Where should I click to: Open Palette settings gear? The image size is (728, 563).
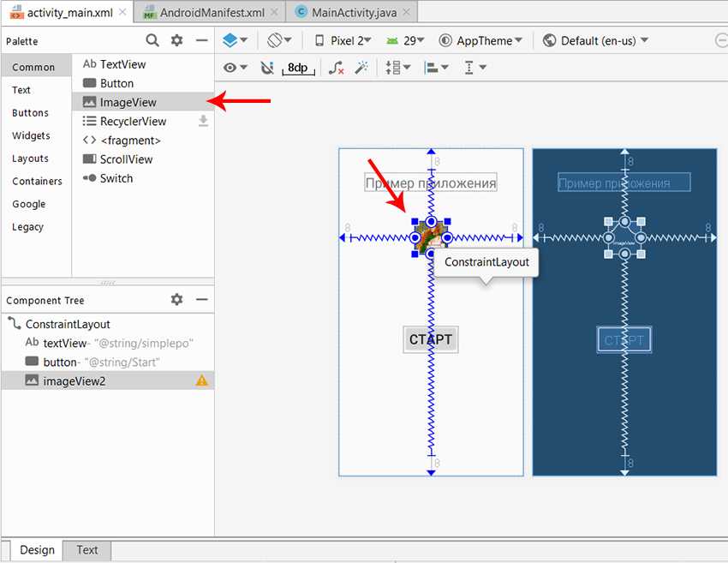[177, 40]
